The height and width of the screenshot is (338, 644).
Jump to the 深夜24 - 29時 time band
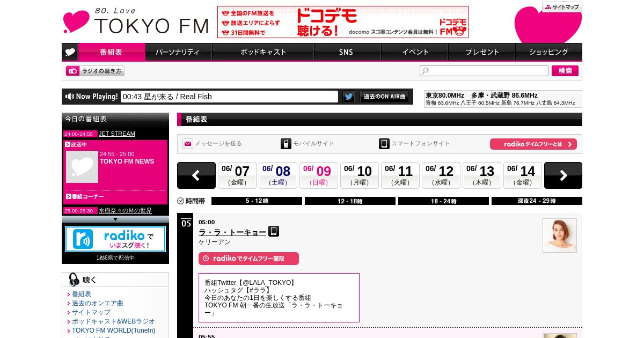click(537, 201)
